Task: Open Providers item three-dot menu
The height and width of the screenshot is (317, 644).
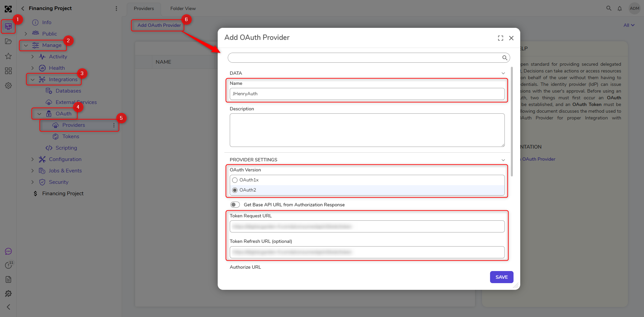Action: pos(114,125)
